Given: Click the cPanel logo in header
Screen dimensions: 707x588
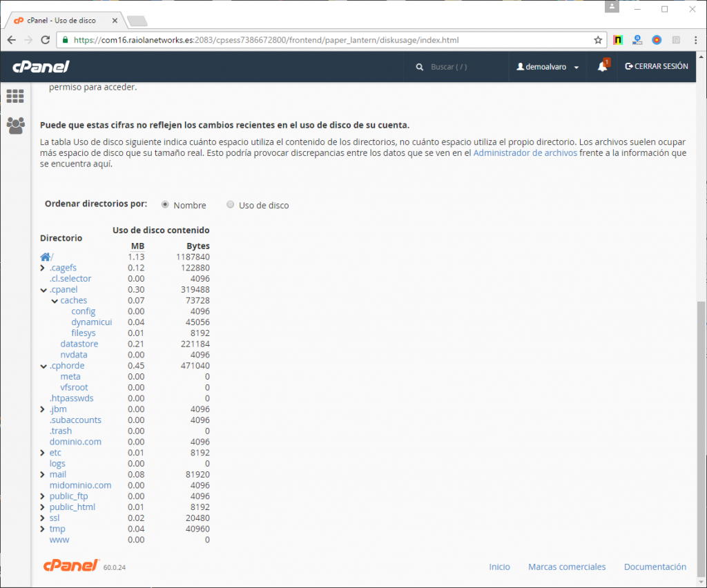Looking at the screenshot, I should coord(41,67).
